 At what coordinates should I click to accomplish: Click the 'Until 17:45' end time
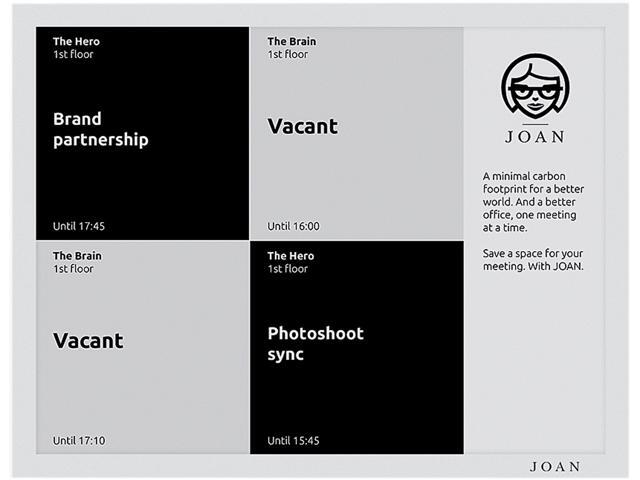tap(79, 226)
